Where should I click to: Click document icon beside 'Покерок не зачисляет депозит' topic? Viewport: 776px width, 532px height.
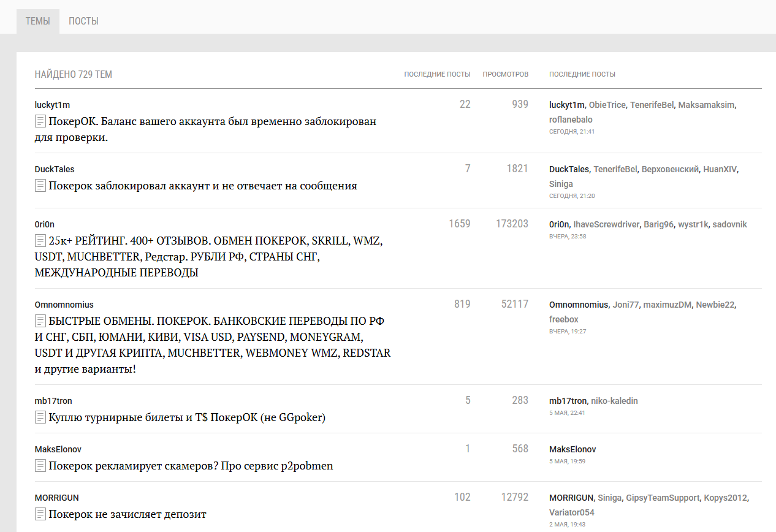click(x=40, y=514)
